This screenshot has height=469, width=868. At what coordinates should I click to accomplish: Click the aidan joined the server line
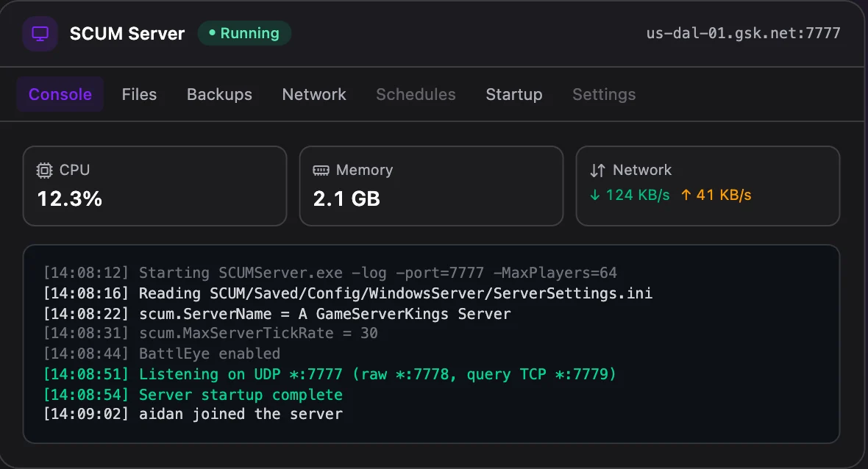(x=193, y=414)
